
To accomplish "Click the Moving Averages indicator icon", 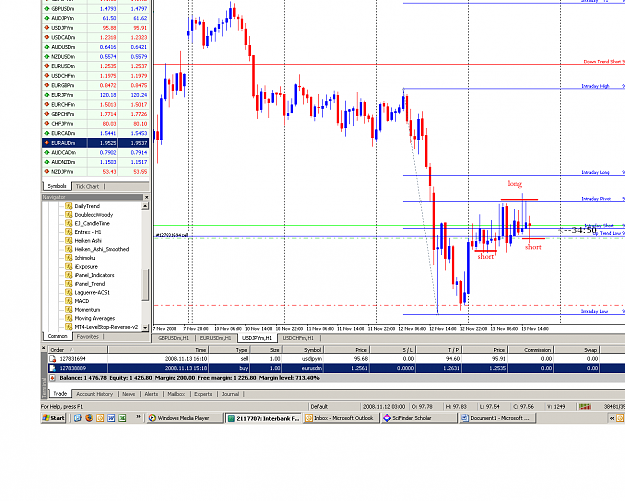I will pyautogui.click(x=69, y=318).
